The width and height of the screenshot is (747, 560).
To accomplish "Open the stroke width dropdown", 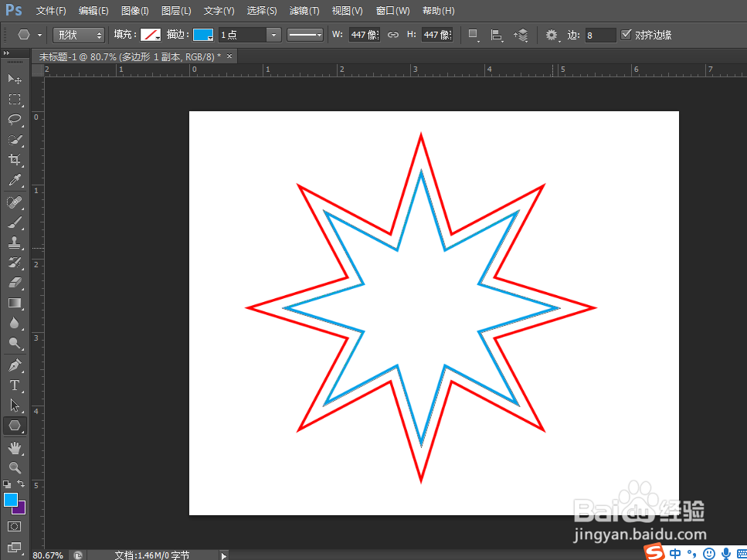I will (273, 35).
